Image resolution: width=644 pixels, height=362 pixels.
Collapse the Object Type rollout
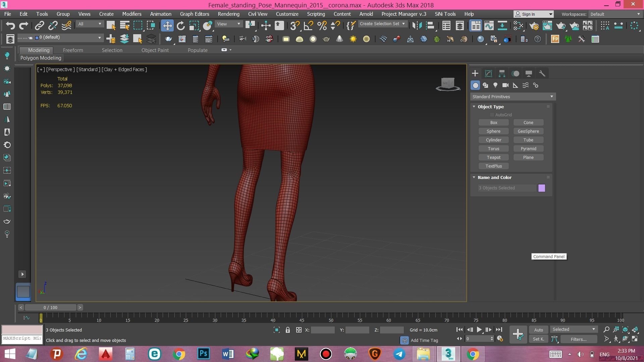coord(474,107)
